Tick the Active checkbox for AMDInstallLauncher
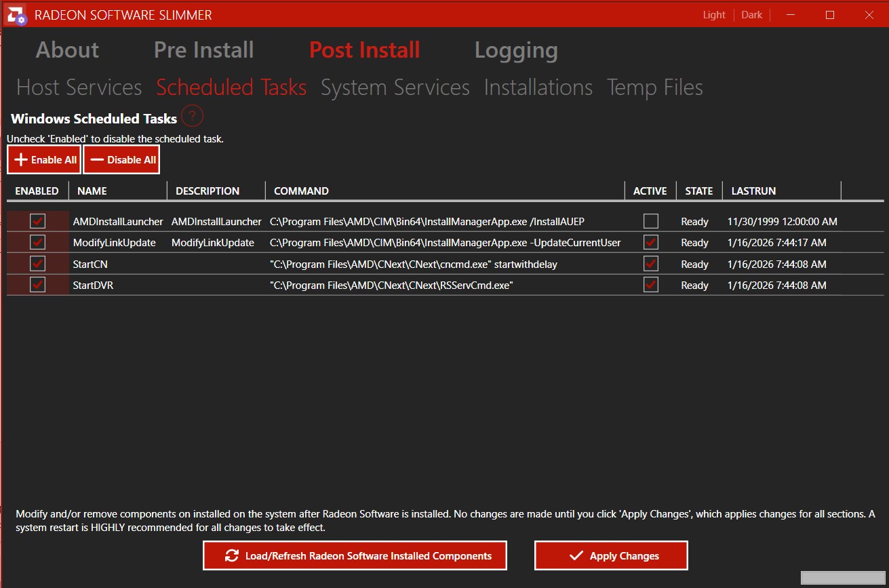Image resolution: width=889 pixels, height=588 pixels. click(651, 221)
